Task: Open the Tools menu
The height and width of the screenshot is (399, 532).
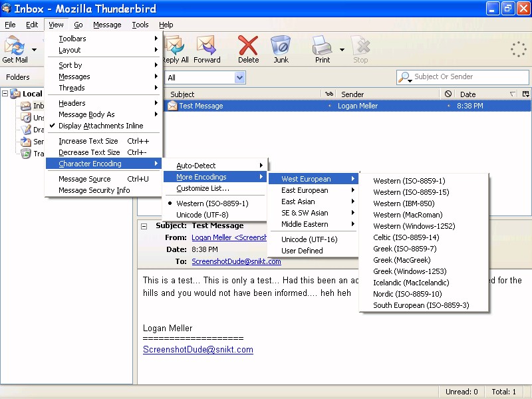Action: coord(140,25)
